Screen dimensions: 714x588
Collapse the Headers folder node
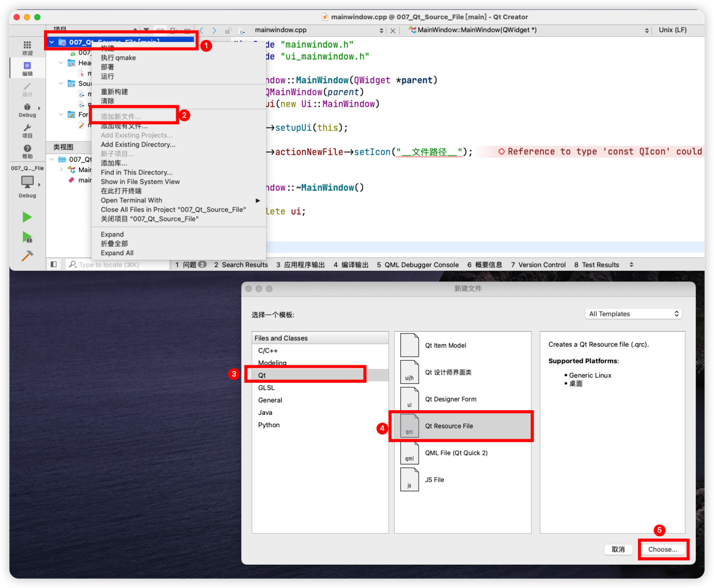(x=61, y=63)
